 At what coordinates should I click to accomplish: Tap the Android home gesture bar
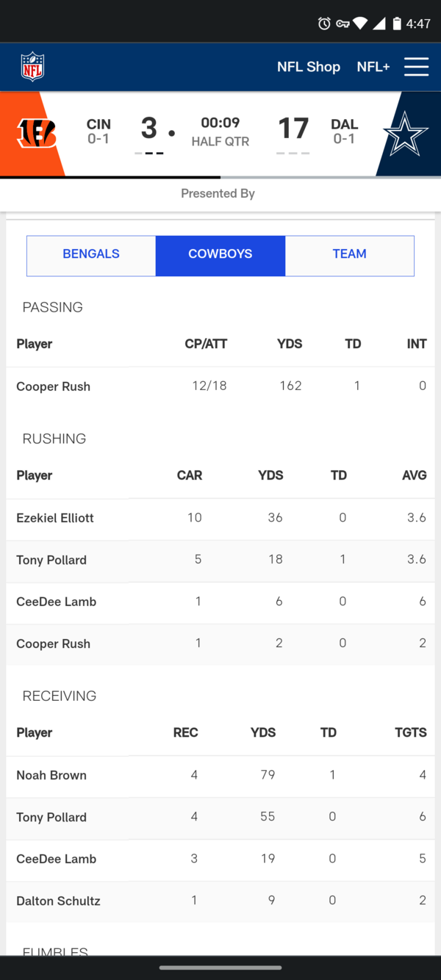click(220, 968)
